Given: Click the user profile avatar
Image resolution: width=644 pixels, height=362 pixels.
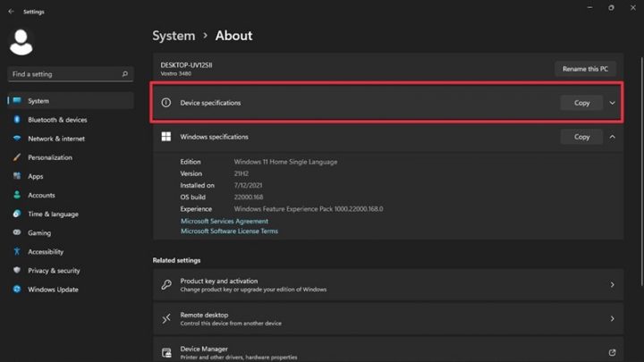Looking at the screenshot, I should [x=21, y=42].
